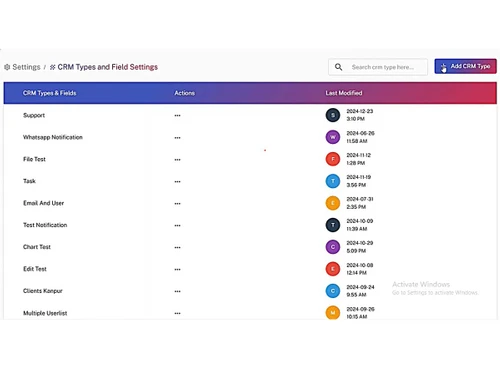
Task: Click the Test Notification dark avatar
Action: pos(333,225)
